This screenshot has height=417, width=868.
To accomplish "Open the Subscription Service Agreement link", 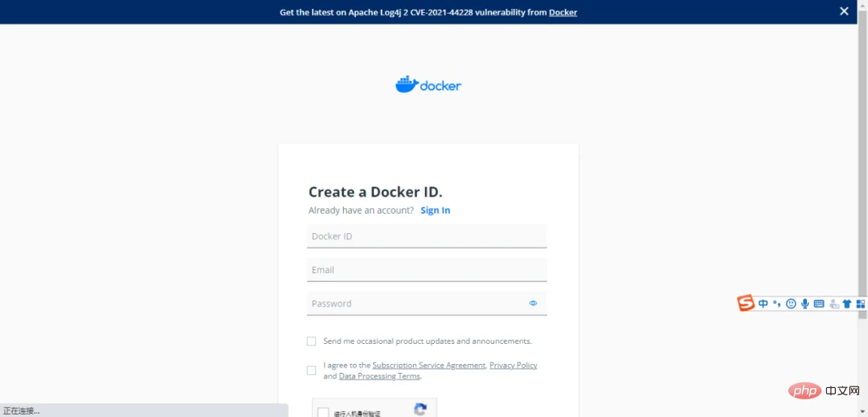I will click(x=429, y=365).
